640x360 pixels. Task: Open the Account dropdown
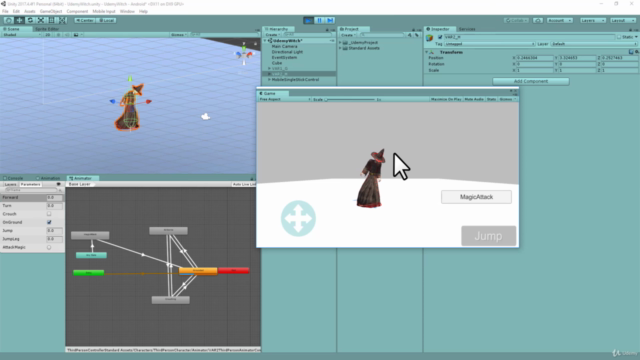[560, 20]
